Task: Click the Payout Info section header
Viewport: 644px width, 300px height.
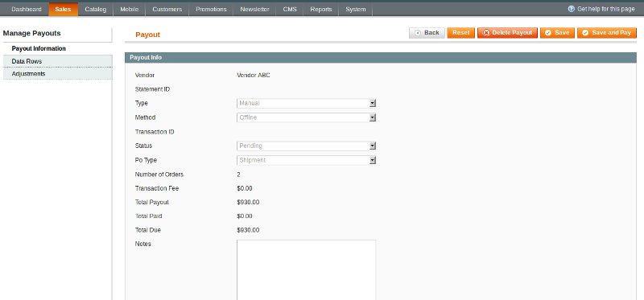Action: [x=380, y=57]
